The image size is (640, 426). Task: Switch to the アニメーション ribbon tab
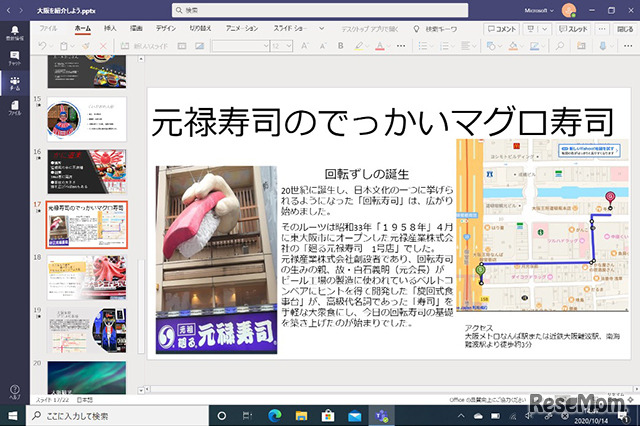[242, 29]
